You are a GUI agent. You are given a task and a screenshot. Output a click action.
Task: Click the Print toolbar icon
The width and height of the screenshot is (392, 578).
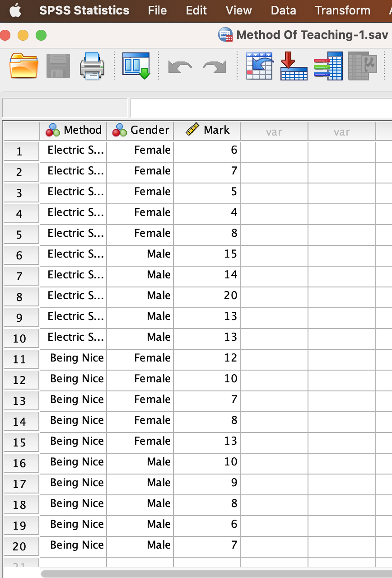click(x=92, y=66)
